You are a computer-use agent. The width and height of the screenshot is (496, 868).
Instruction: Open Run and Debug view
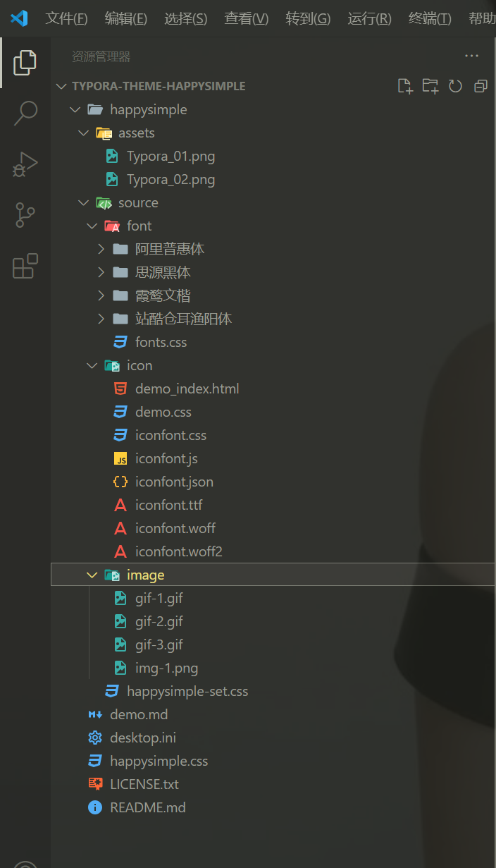[25, 164]
